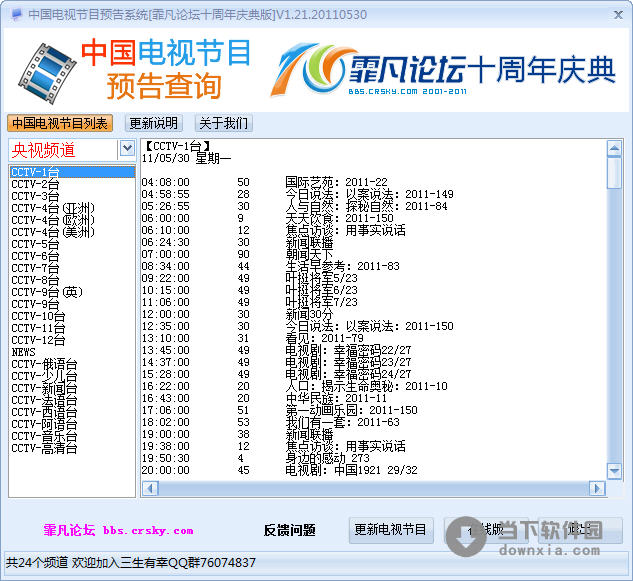The width and height of the screenshot is (633, 581).
Task: Click the 08:34:00 生活早参考 schedule row
Action: point(270,266)
